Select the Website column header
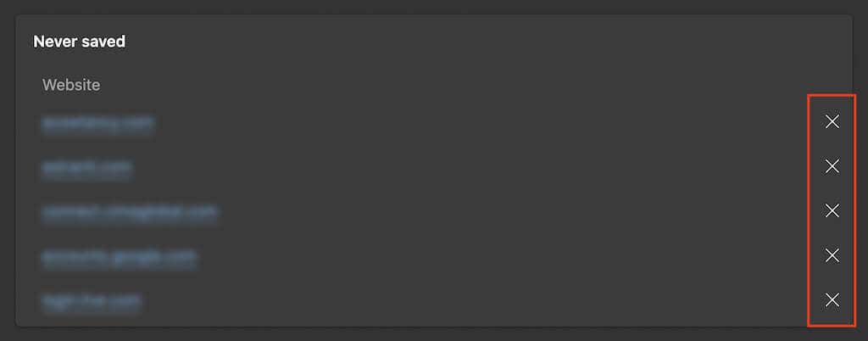 pyautogui.click(x=71, y=85)
